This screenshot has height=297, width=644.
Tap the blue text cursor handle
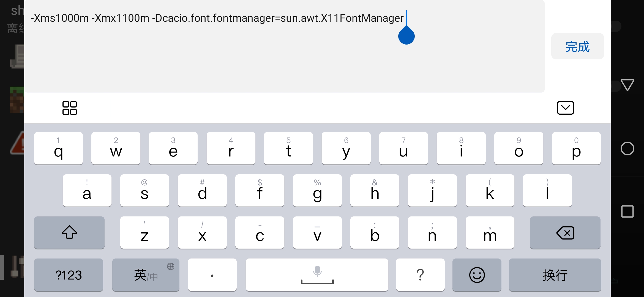(x=406, y=35)
